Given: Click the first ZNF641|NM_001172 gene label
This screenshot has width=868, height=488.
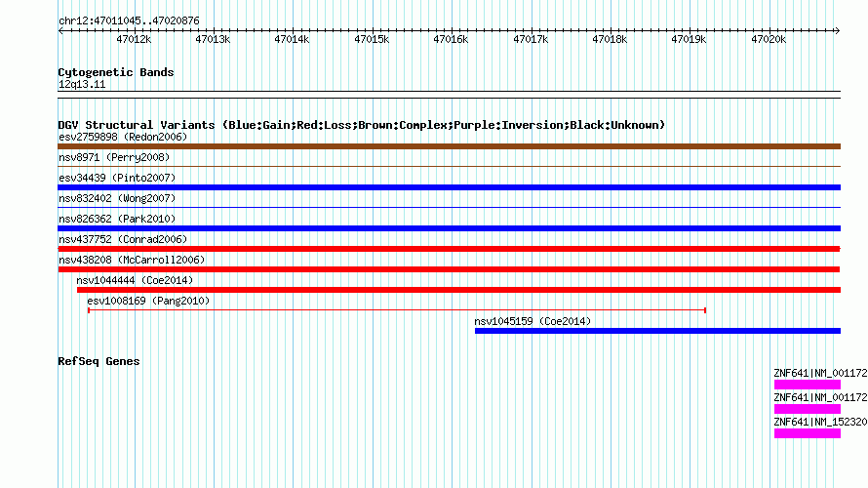Looking at the screenshot, I should coord(820,374).
